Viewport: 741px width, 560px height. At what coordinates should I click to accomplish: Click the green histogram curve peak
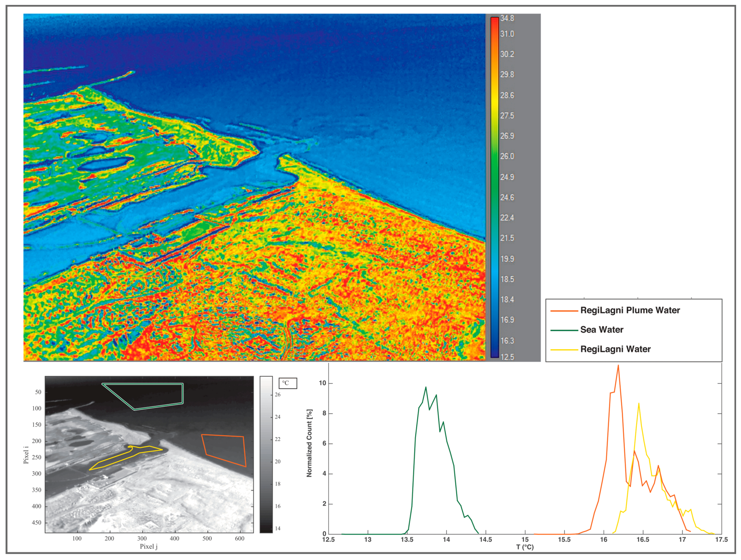[x=426, y=387]
